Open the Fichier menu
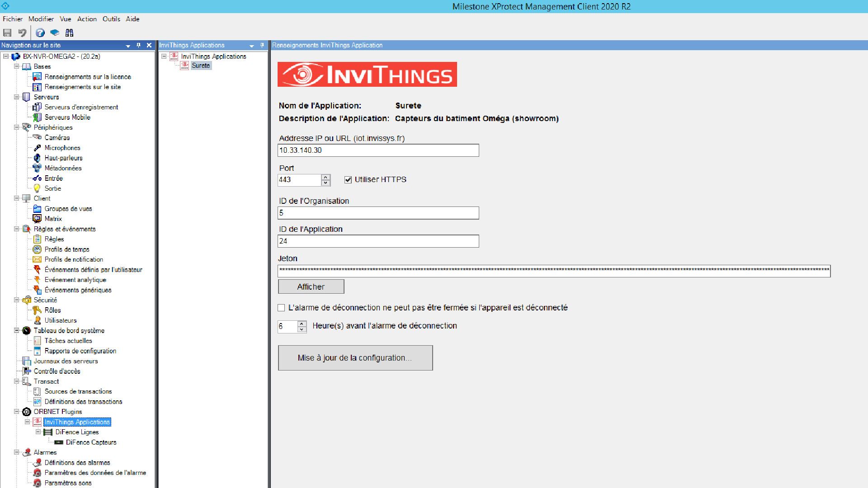Screen dimensions: 868x488 (x=13, y=19)
